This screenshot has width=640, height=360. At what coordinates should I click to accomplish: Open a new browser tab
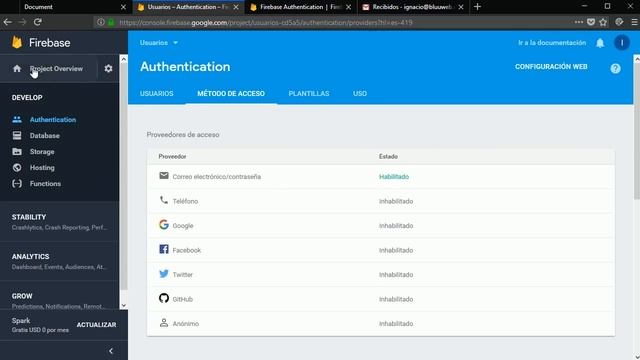477,7
